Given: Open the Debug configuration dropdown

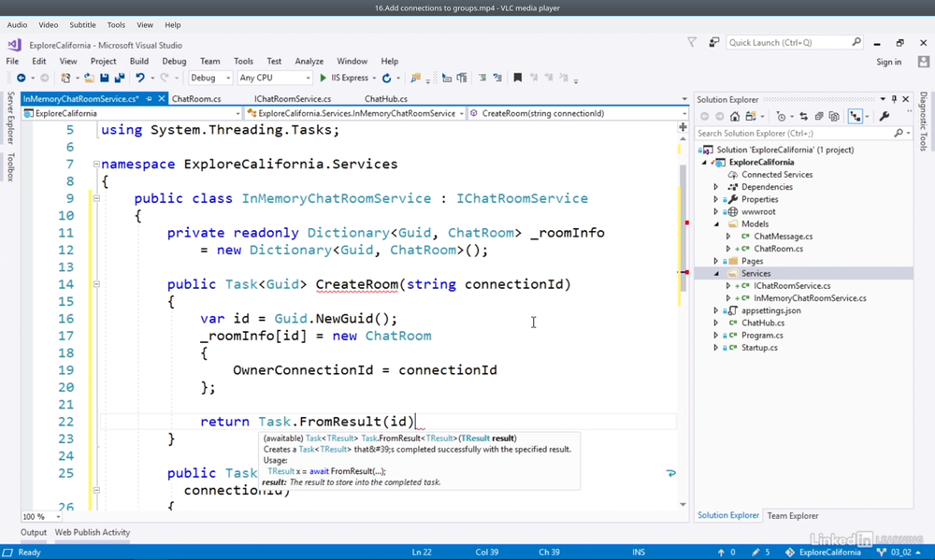Looking at the screenshot, I should (210, 79).
